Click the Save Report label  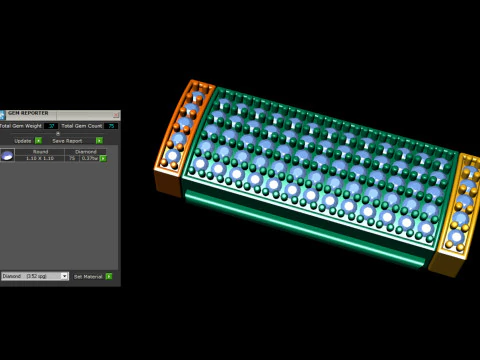pyautogui.click(x=67, y=141)
